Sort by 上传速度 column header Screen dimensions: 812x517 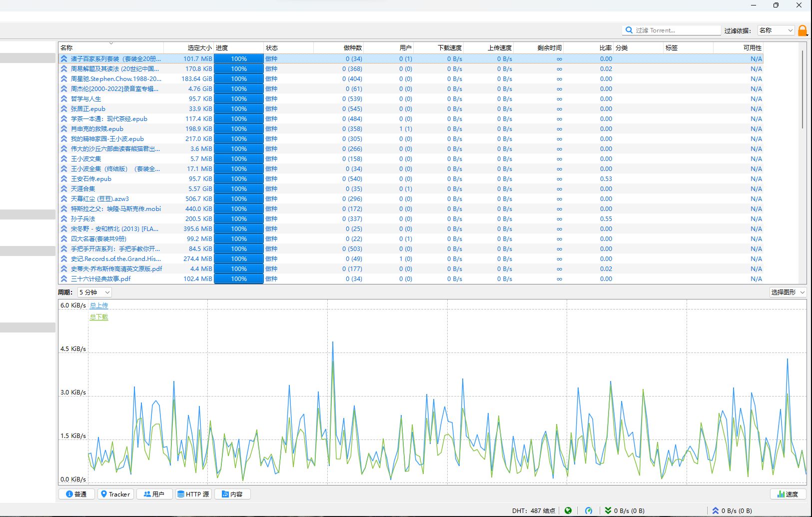[489, 47]
